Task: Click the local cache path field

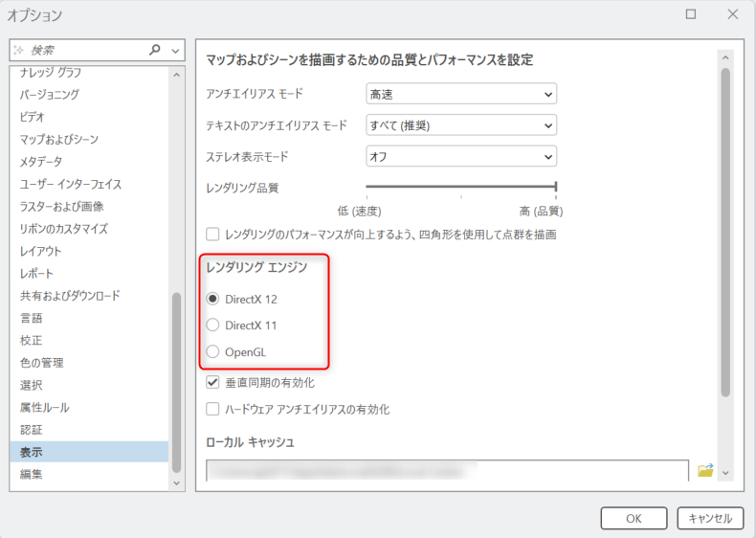Action: pyautogui.click(x=447, y=470)
